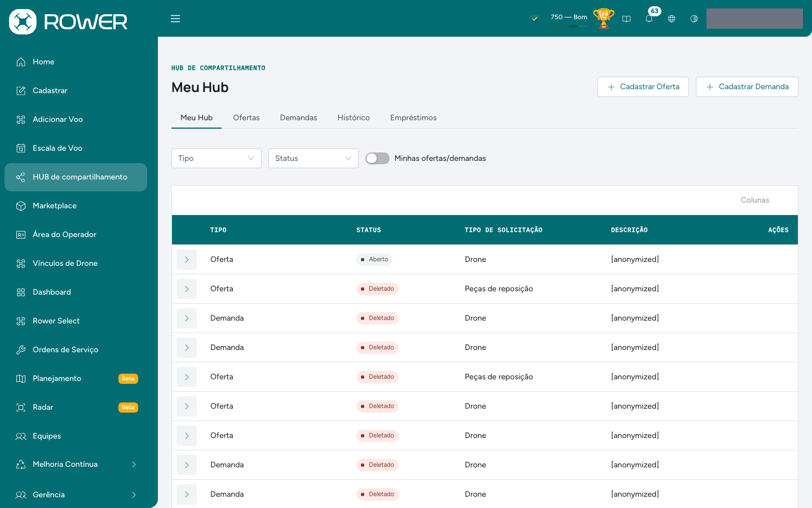The height and width of the screenshot is (508, 812).
Task: Open the trophy achievements icon
Action: (603, 19)
